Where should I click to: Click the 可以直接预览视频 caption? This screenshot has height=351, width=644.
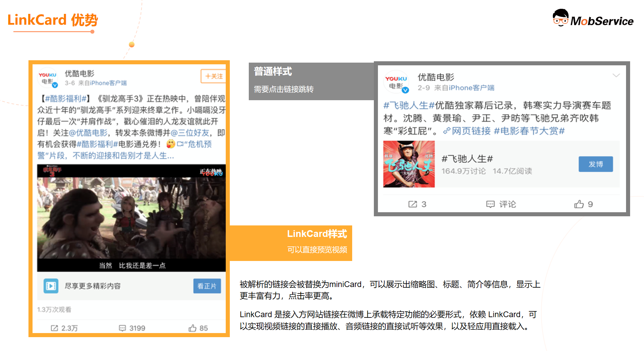[x=317, y=250]
